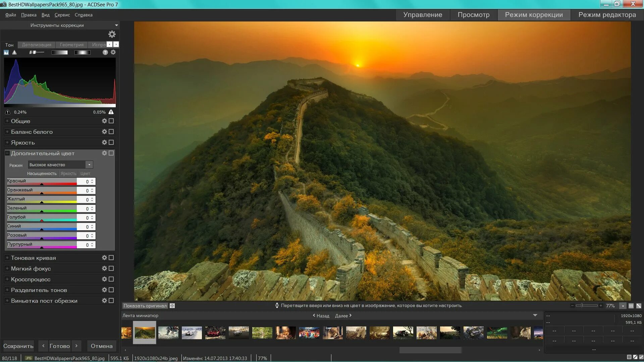The width and height of the screenshot is (644, 362).
Task: Switch to the Управление mode tab
Action: pyautogui.click(x=423, y=15)
